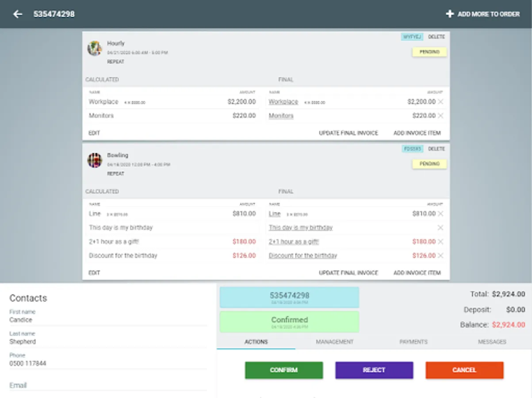Click the plus icon beside Add More To Order
Viewport: 532px width, 398px height.
(450, 14)
